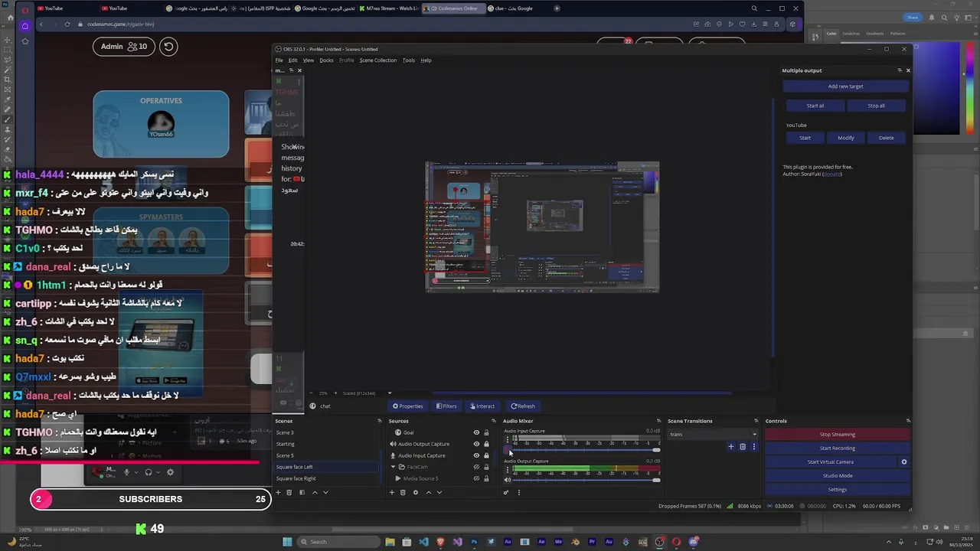Screen dimensions: 980x551
Task: Delete selected source via Sources trash icon
Action: click(403, 493)
